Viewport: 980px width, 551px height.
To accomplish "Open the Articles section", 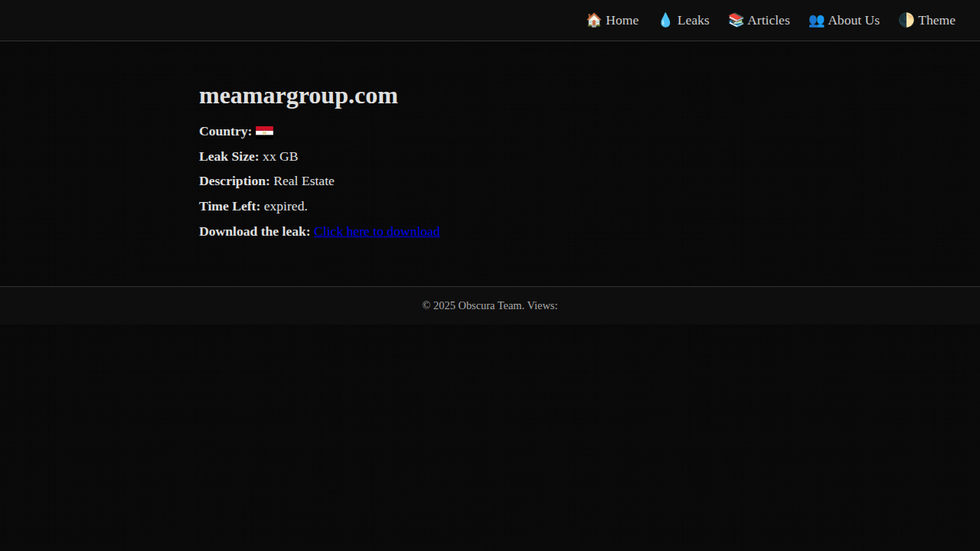I will [768, 20].
